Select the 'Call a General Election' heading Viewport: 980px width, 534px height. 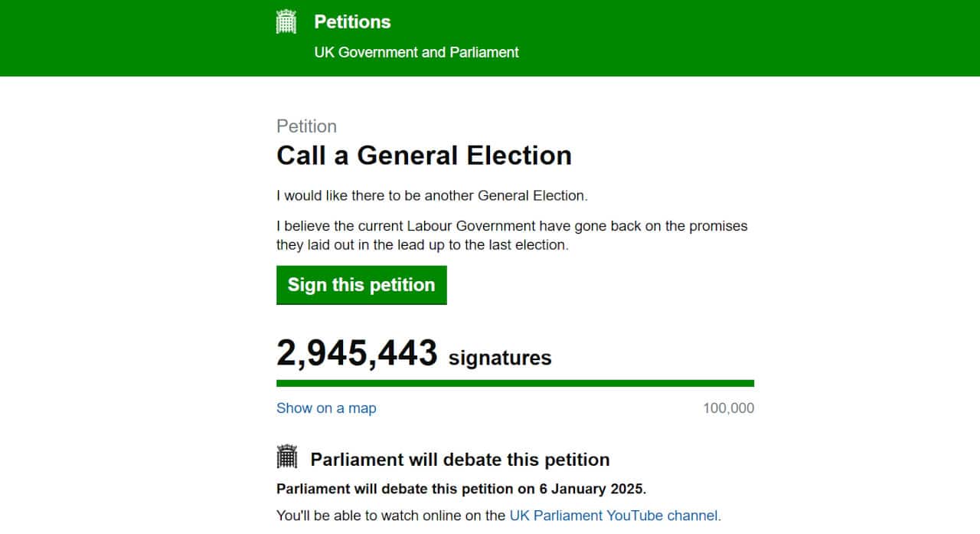(x=423, y=156)
